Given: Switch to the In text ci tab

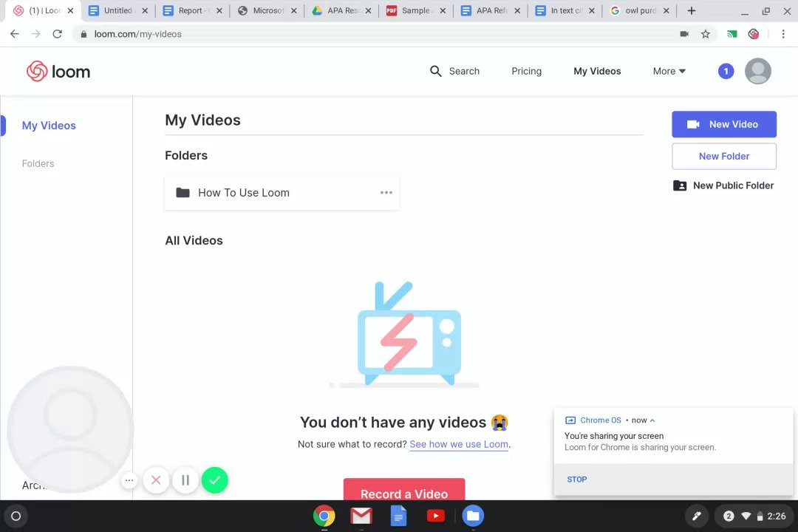Looking at the screenshot, I should pyautogui.click(x=564, y=10).
